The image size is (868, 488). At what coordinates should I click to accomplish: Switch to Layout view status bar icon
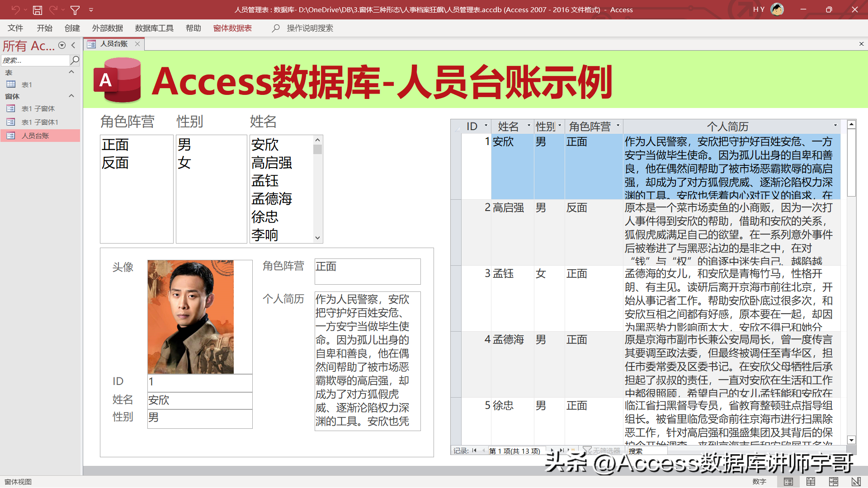[x=834, y=482]
